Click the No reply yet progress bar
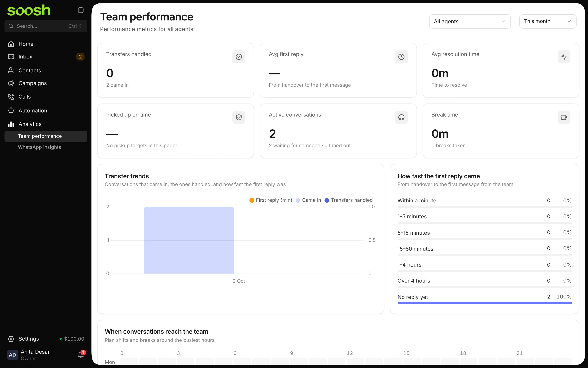Viewport: 588px width, 368px height. [484, 303]
